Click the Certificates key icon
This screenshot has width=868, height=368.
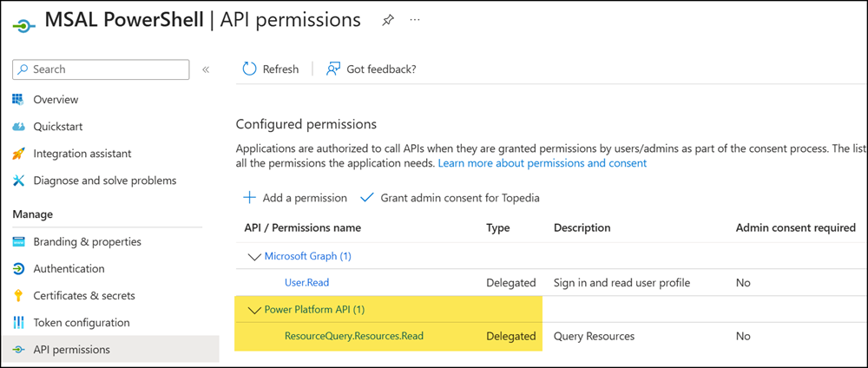(19, 295)
